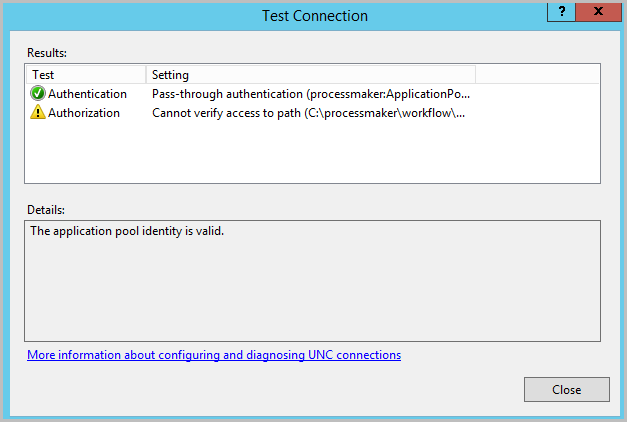This screenshot has height=422, width=627.
Task: Click the divider between Test and Setting headers
Action: [x=147, y=75]
